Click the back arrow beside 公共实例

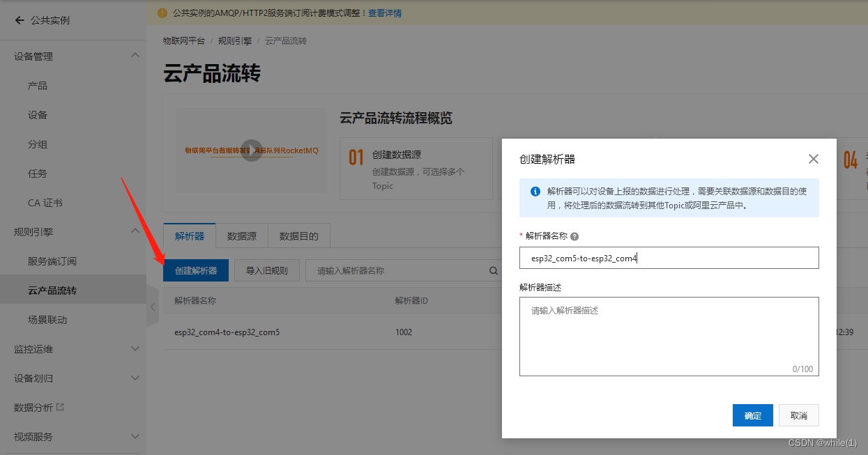(19, 20)
